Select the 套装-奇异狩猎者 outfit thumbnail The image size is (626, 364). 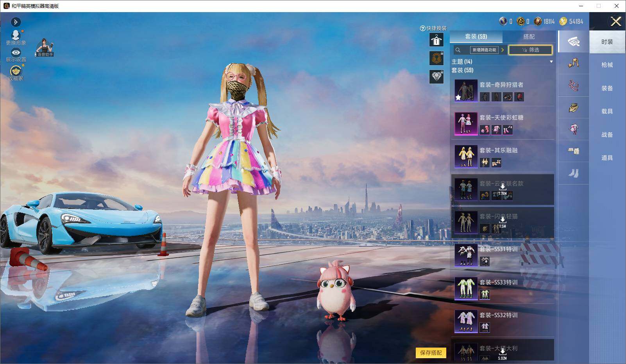click(466, 91)
